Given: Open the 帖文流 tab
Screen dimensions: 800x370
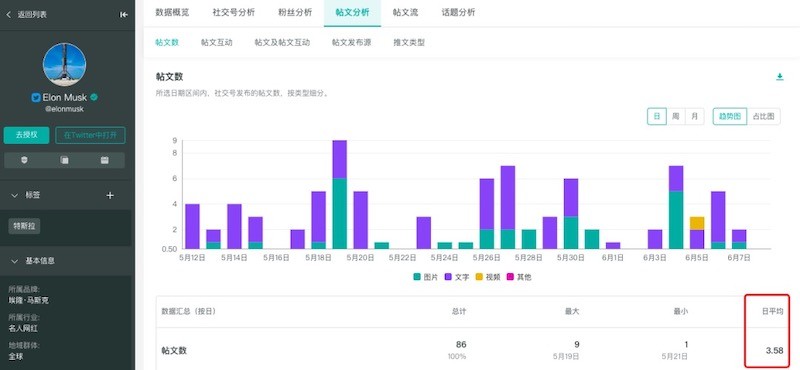Looking at the screenshot, I should [x=405, y=13].
